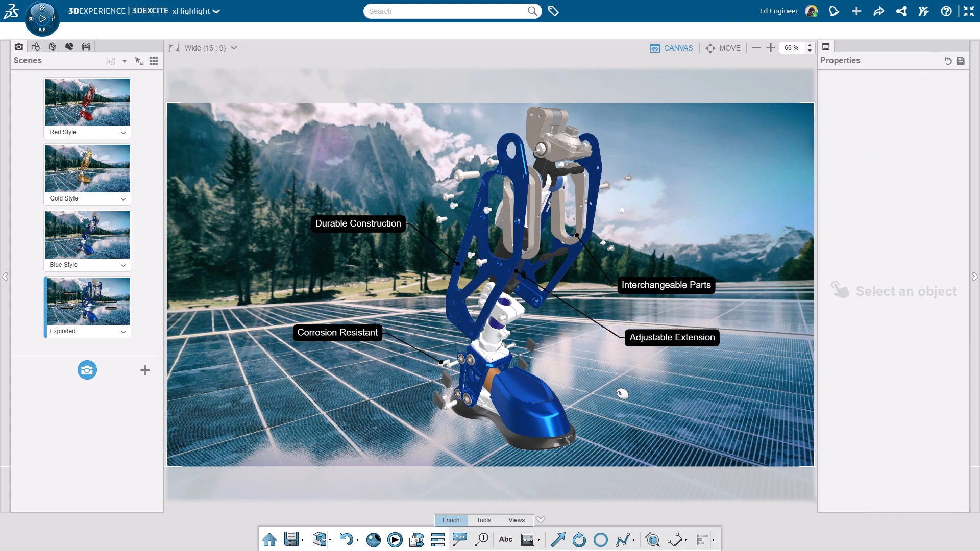Click the Abc text tool
This screenshot has height=551, width=980.
pyautogui.click(x=505, y=539)
